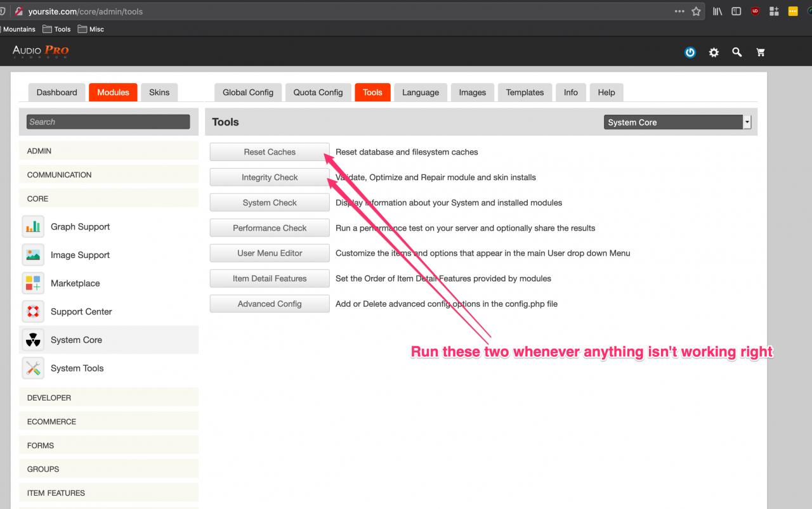
Task: Focus the module Search field
Action: pyautogui.click(x=108, y=122)
